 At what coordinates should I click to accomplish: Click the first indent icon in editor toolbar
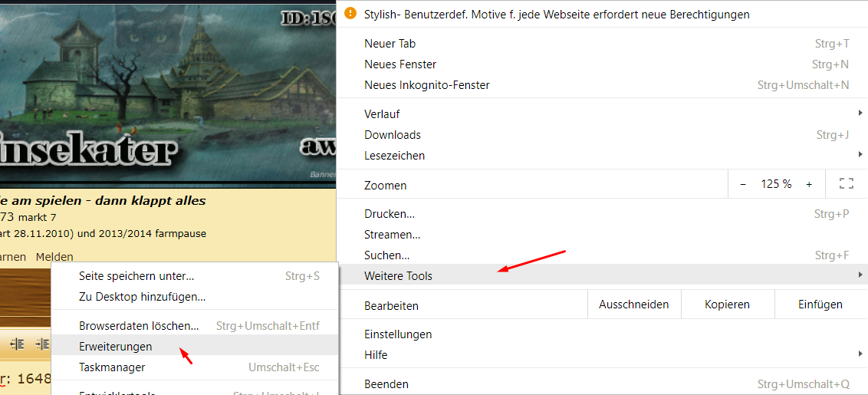coord(18,344)
